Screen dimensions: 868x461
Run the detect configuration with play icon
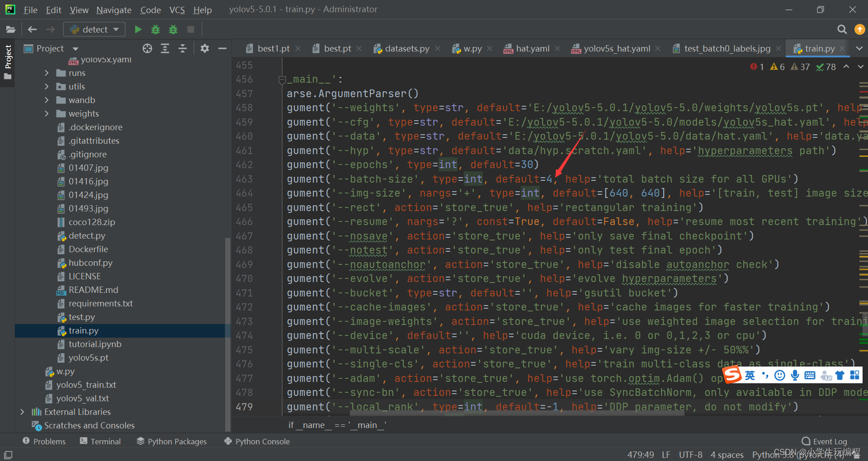click(x=138, y=29)
